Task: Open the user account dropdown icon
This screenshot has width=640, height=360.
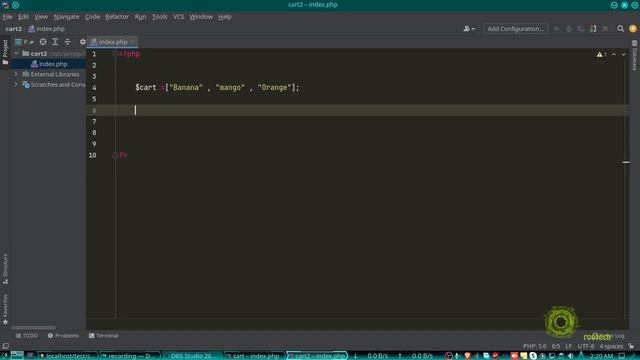Action: pos(469,29)
